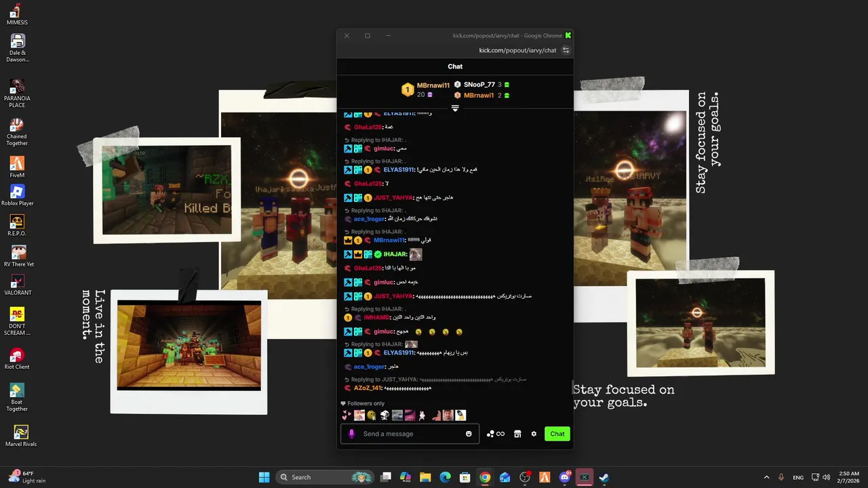Open weather widget showing 64°F
Viewport: 868px width, 488px height.
pyautogui.click(x=27, y=477)
